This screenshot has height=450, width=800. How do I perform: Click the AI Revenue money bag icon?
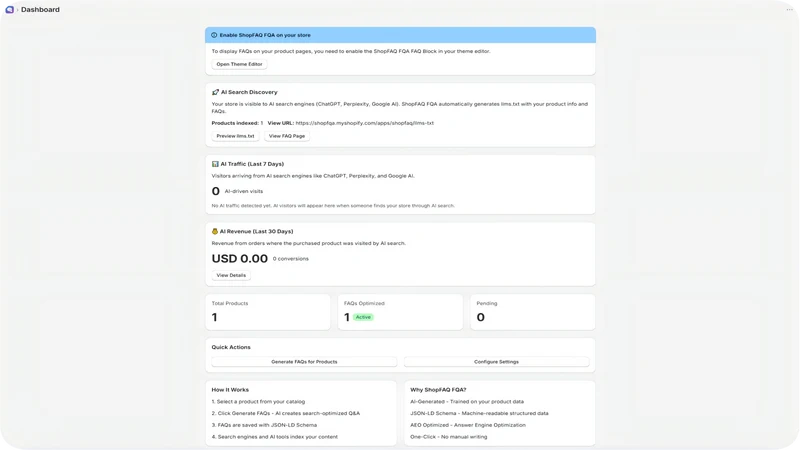tap(215, 232)
